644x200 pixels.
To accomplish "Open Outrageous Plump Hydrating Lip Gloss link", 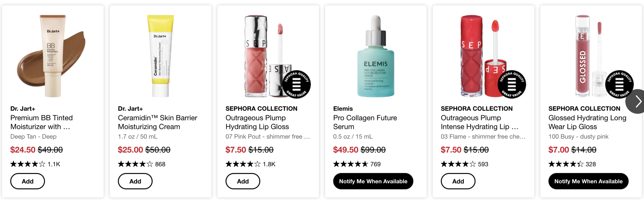I will (x=257, y=122).
